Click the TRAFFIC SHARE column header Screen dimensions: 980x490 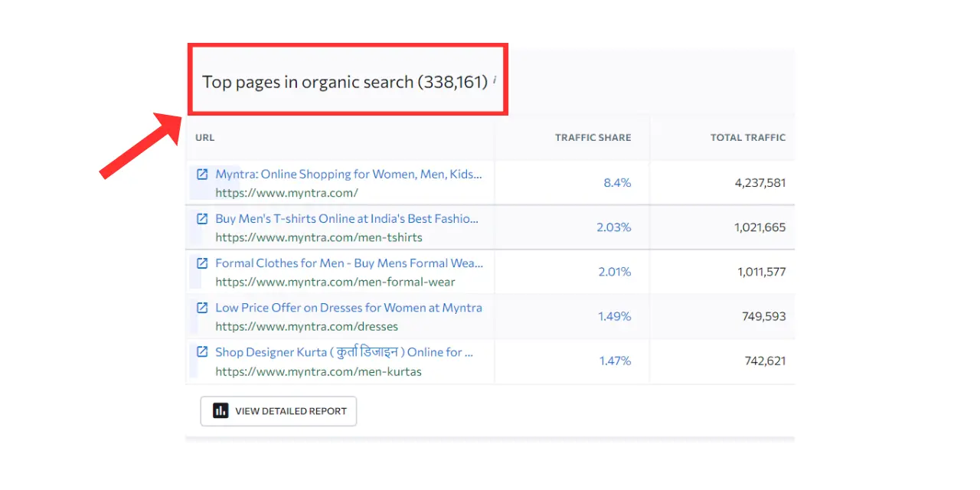point(593,138)
